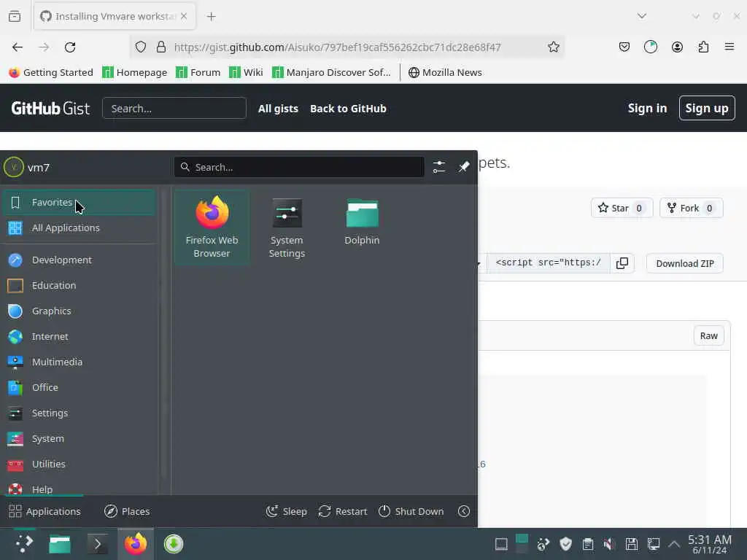This screenshot has width=747, height=560.
Task: Expand more session options arrow
Action: pyautogui.click(x=463, y=511)
